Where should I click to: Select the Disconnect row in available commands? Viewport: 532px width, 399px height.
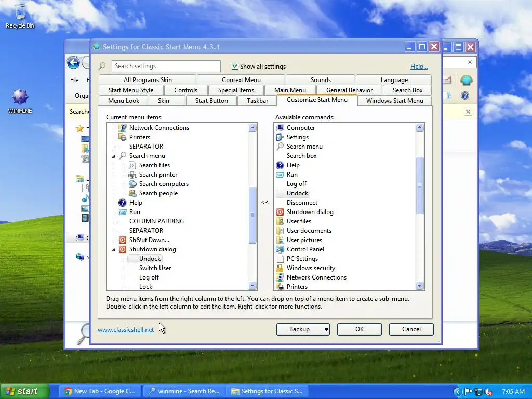(x=302, y=203)
